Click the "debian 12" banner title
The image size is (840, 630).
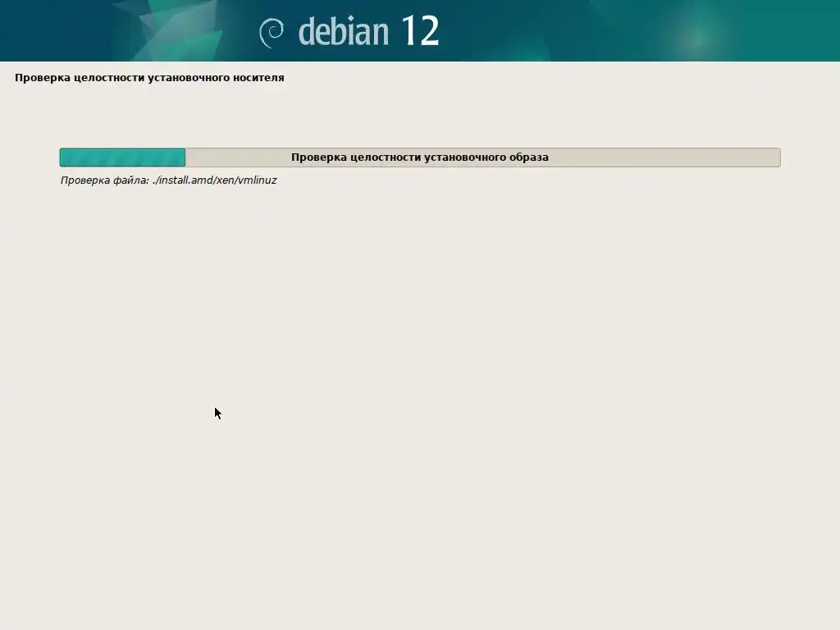click(368, 32)
